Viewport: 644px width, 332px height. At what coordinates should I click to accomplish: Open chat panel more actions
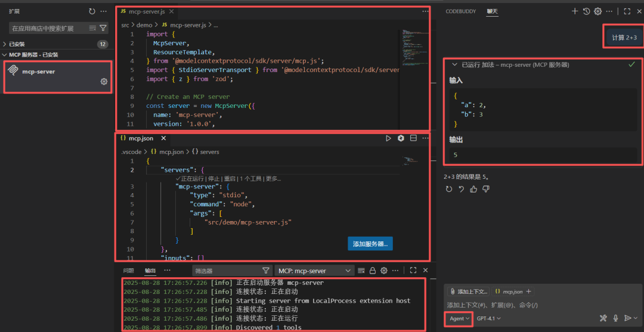pyautogui.click(x=609, y=11)
